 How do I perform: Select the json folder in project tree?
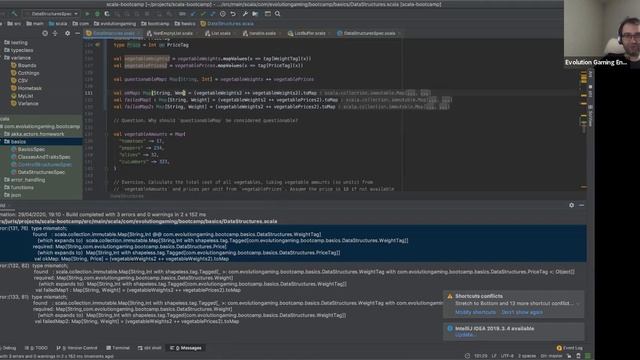point(13,195)
